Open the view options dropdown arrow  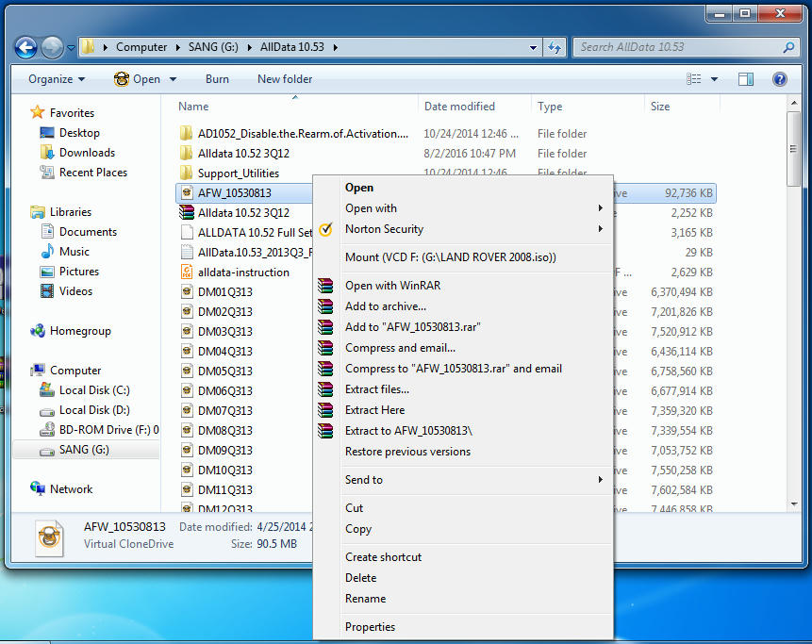714,79
